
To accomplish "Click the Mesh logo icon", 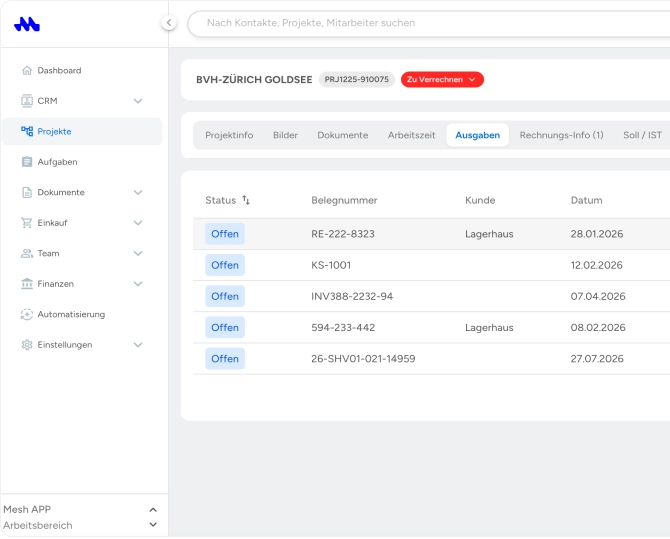I will tap(27, 24).
